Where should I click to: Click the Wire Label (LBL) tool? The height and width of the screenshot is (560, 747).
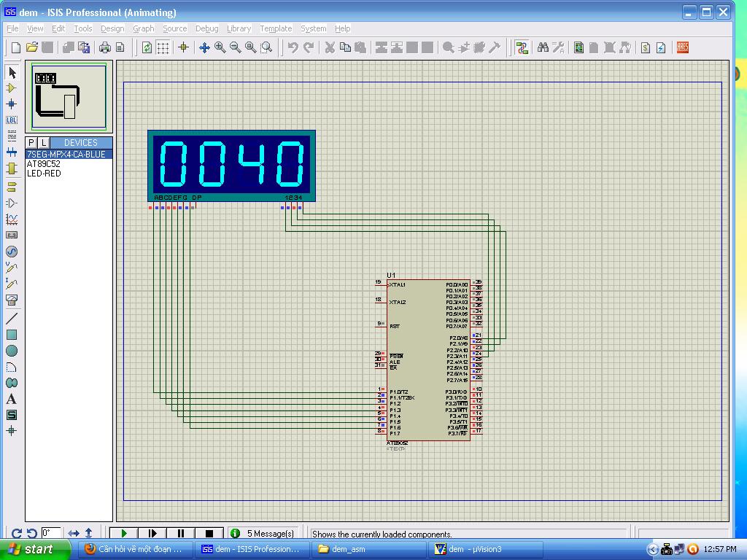(12, 120)
